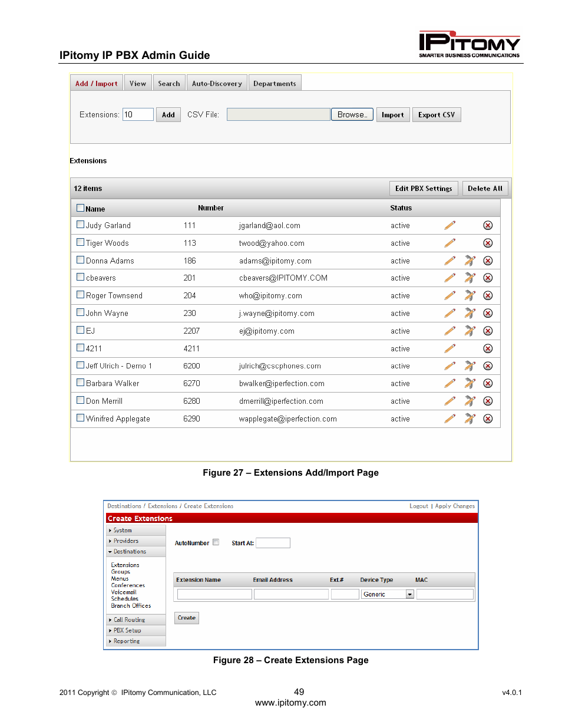Enable the AutoNumber checkbox

click(x=216, y=542)
